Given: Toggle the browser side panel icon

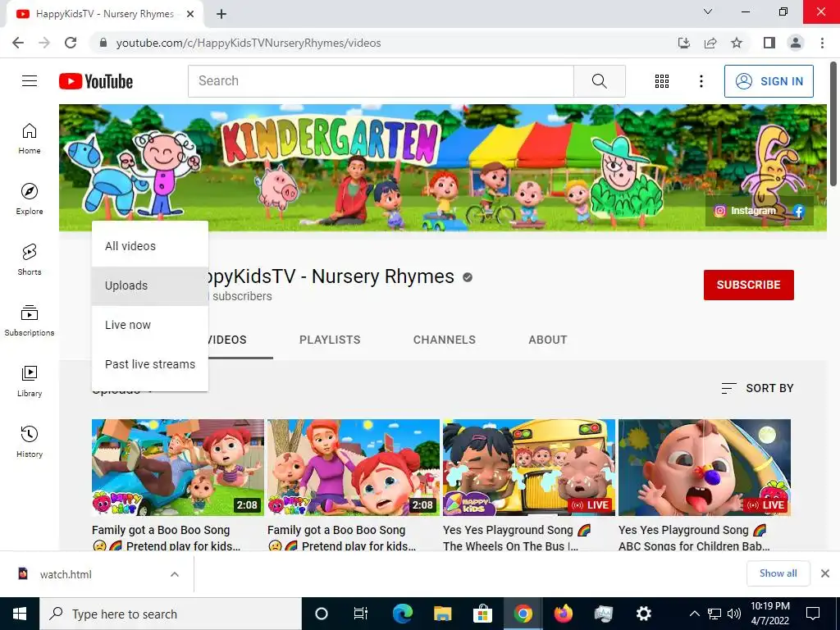Looking at the screenshot, I should click(x=769, y=43).
